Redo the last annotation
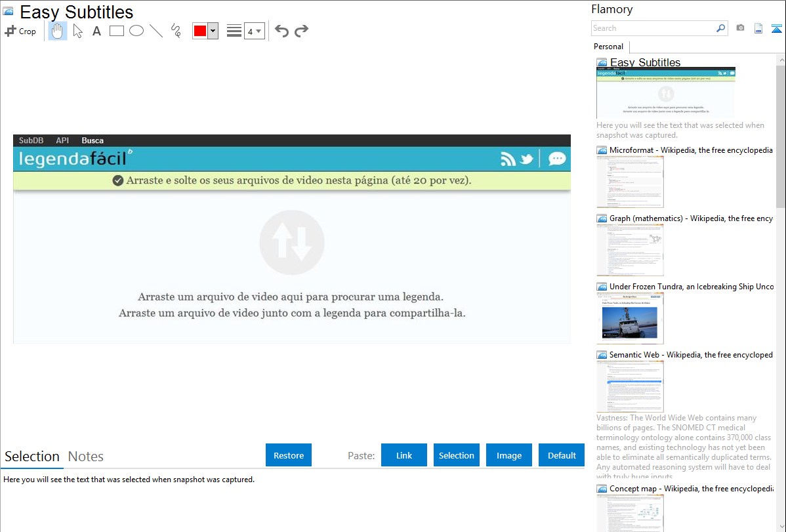Image resolution: width=786 pixels, height=532 pixels. [301, 31]
